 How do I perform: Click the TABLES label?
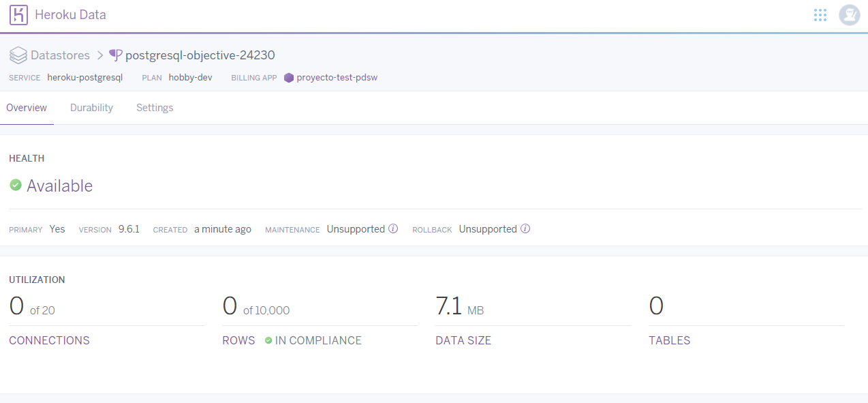pyautogui.click(x=669, y=340)
